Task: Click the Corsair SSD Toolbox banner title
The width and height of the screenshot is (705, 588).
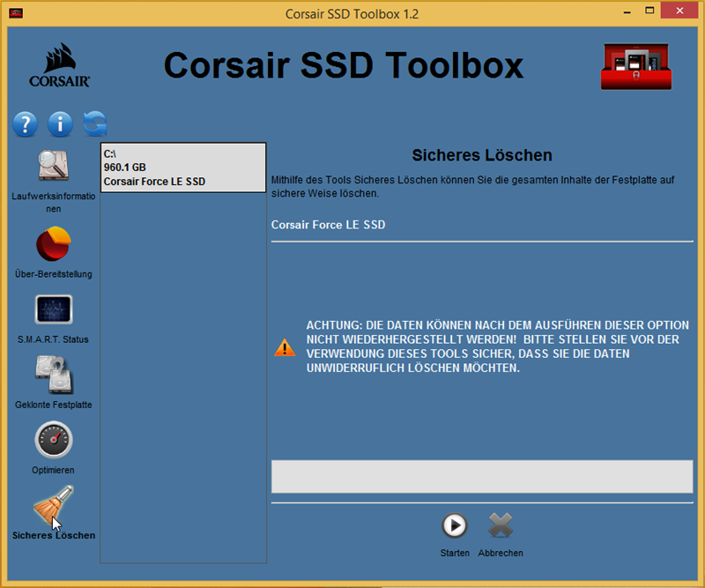Action: click(x=344, y=66)
